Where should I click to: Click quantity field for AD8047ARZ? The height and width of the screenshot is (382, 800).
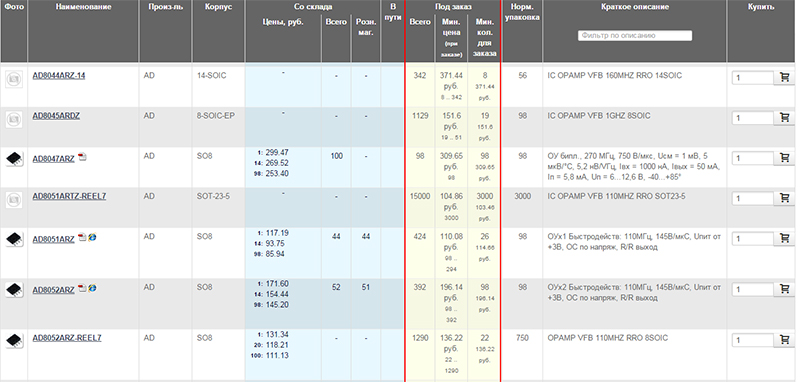coord(753,159)
